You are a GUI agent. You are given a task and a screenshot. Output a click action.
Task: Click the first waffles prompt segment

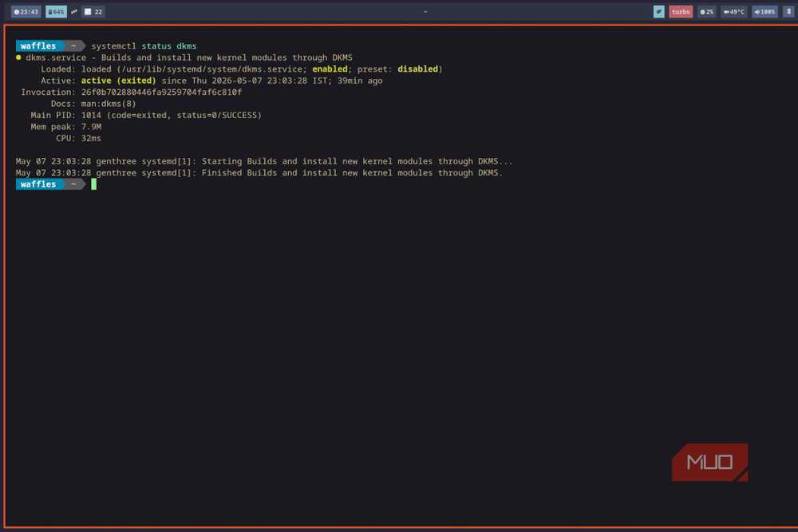(38, 45)
